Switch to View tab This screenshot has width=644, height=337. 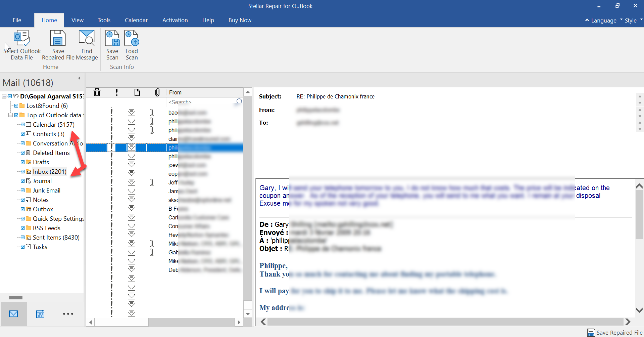[x=78, y=20]
